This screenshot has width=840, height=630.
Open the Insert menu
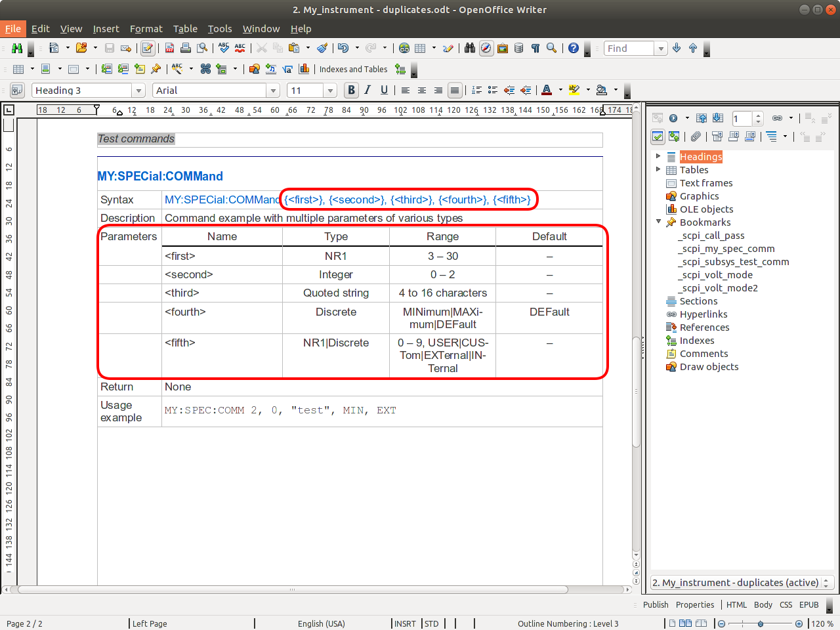106,29
